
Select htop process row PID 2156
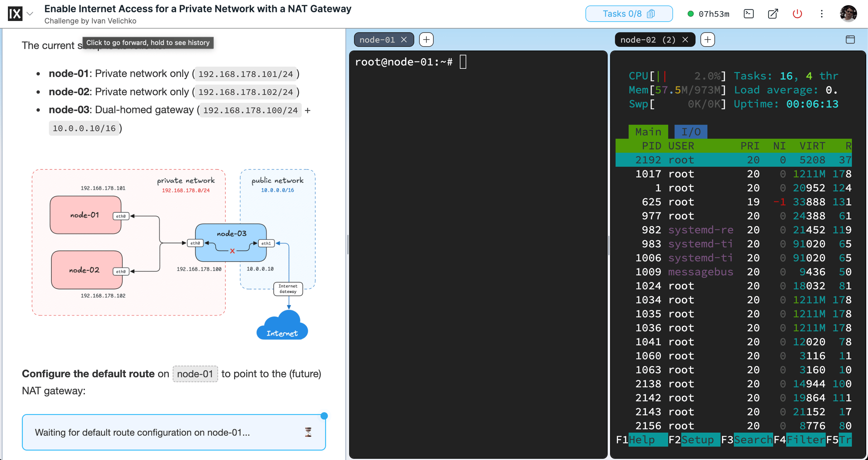pyautogui.click(x=733, y=426)
